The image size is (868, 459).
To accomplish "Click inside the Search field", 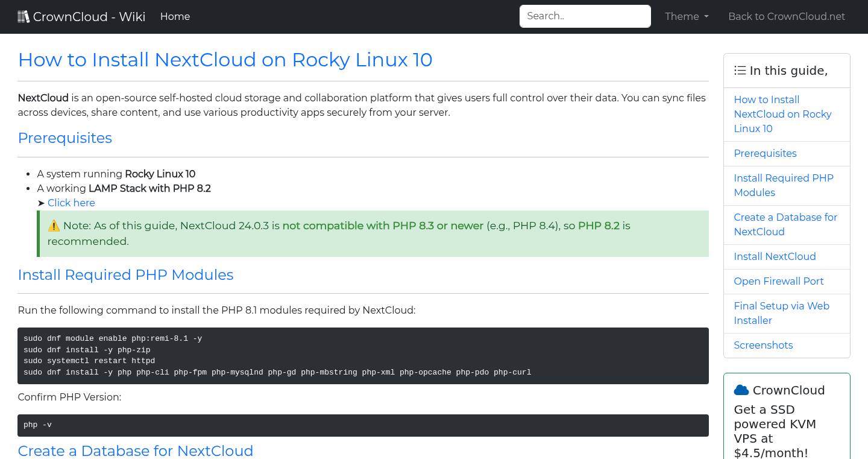I will click(x=584, y=16).
